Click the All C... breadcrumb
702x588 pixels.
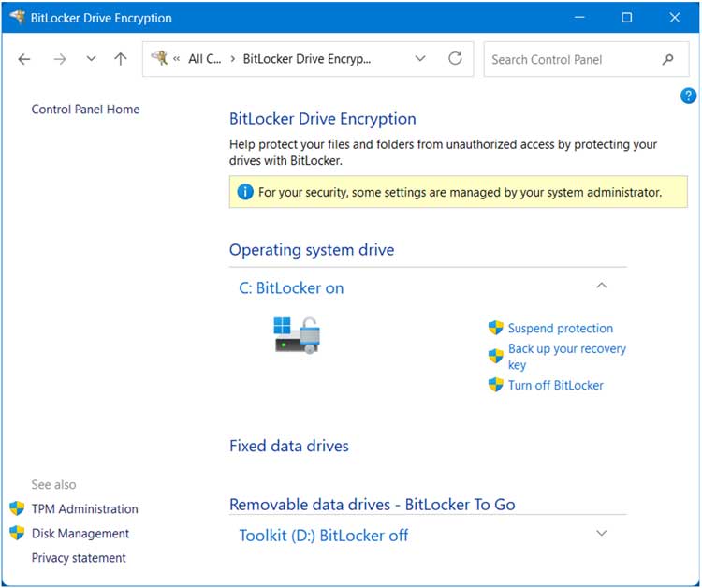[x=205, y=59]
